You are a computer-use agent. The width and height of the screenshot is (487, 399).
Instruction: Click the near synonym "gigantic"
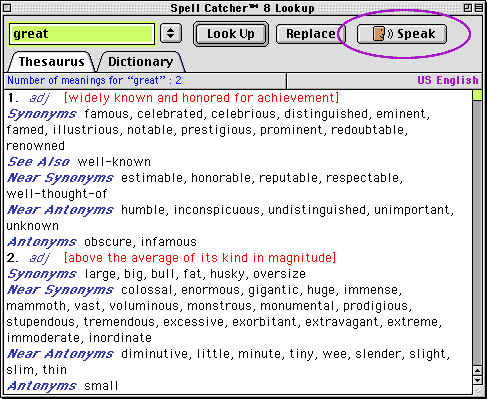tap(273, 290)
